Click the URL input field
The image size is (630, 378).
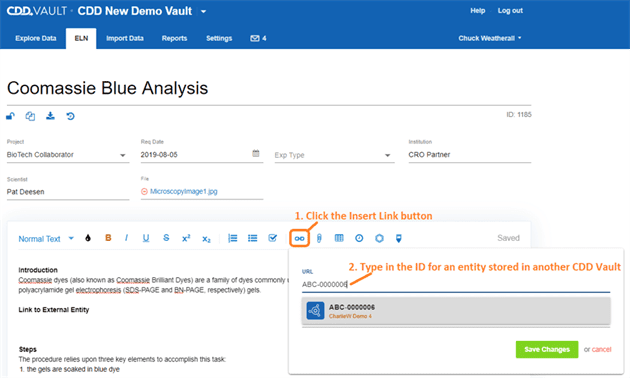456,284
